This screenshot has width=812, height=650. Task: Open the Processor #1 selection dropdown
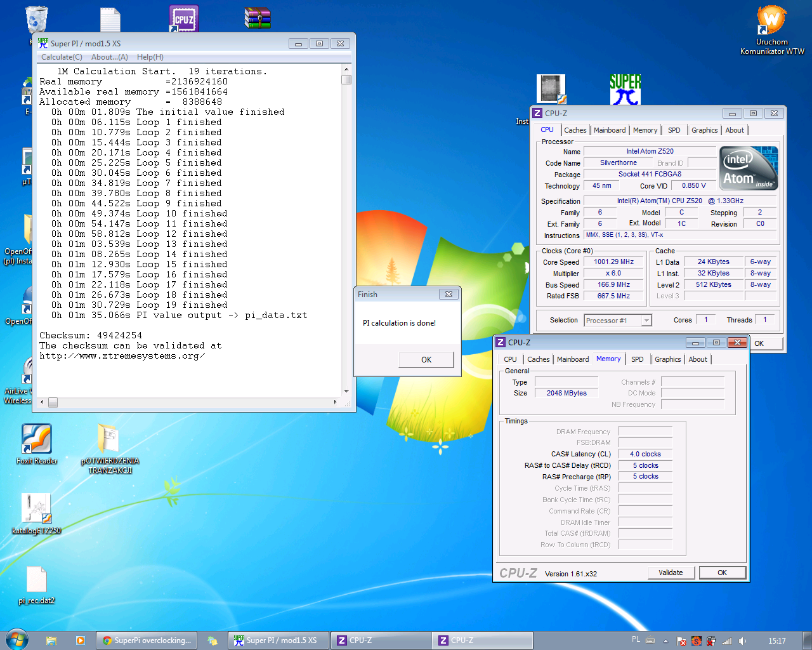618,321
